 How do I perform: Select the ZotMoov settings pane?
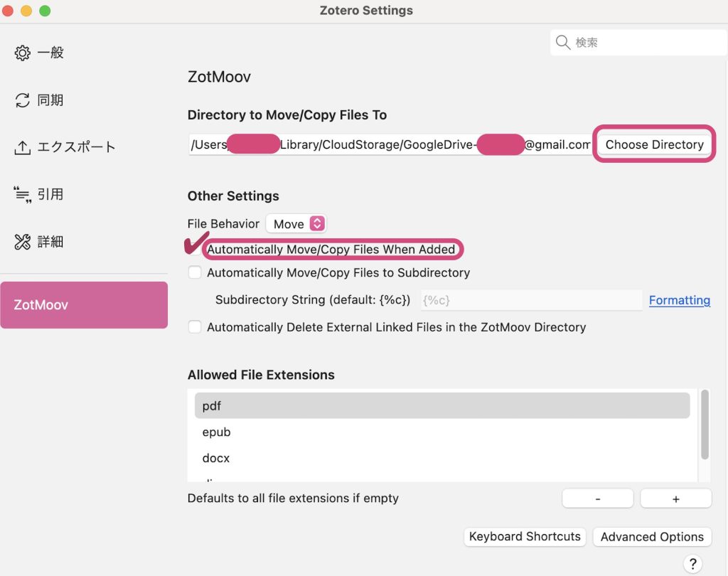[x=84, y=305]
